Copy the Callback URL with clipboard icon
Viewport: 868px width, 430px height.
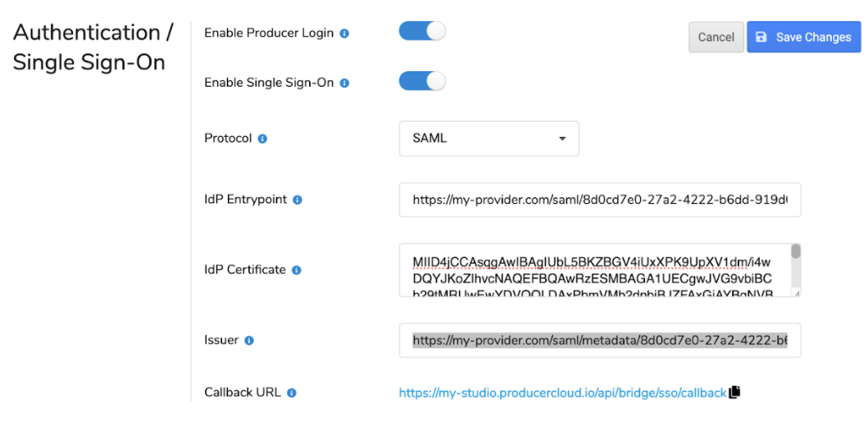click(x=734, y=392)
